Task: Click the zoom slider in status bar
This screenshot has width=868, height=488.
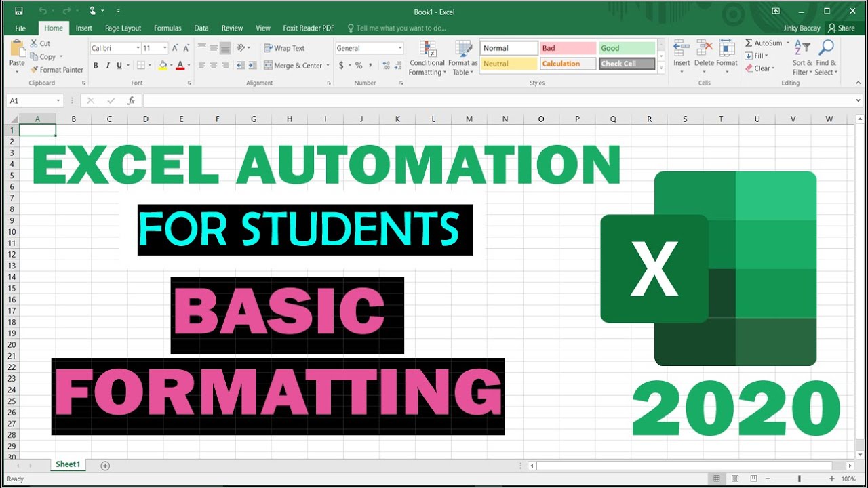Action: [800, 479]
